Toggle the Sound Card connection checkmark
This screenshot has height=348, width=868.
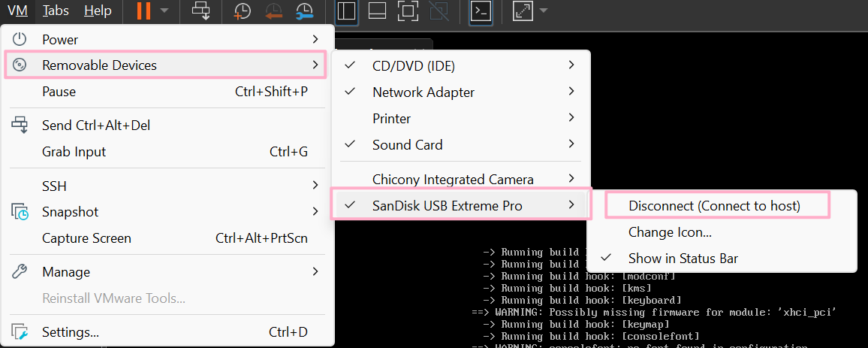tap(407, 144)
